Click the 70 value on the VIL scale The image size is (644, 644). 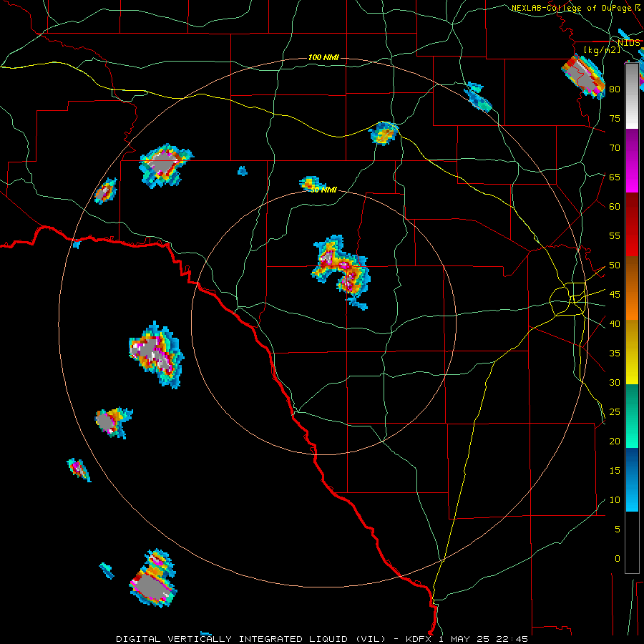[615, 148]
